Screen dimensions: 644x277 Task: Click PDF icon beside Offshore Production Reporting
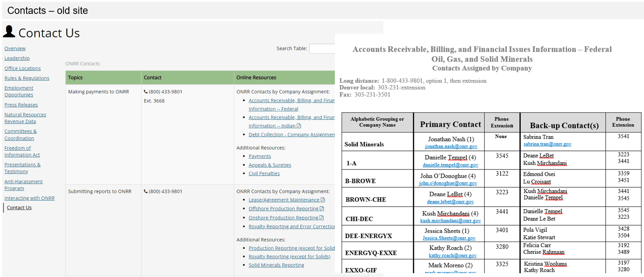(322, 209)
